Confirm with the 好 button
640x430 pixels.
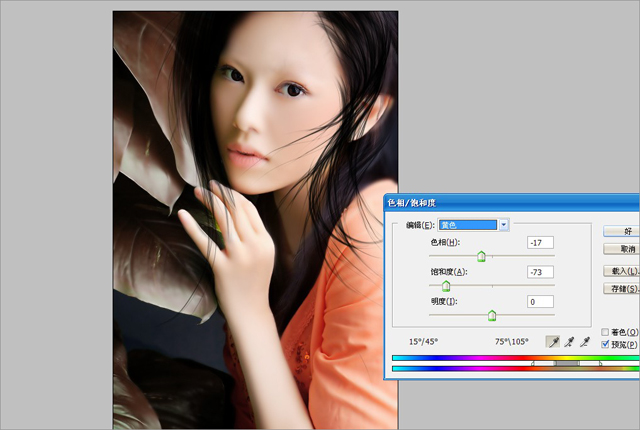[x=622, y=231]
